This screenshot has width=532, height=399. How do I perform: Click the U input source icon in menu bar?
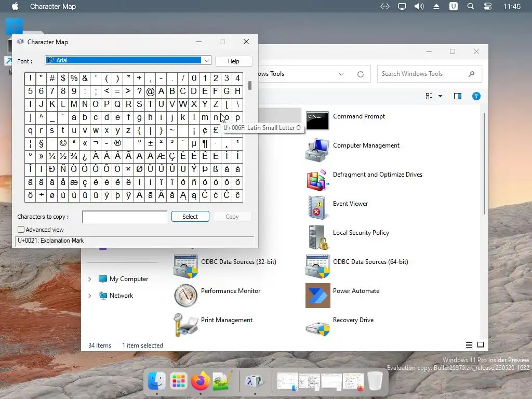point(453,6)
